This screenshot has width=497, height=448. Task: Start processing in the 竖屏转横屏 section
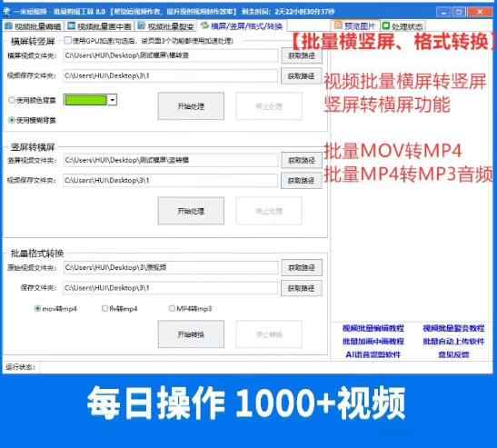[x=191, y=211]
